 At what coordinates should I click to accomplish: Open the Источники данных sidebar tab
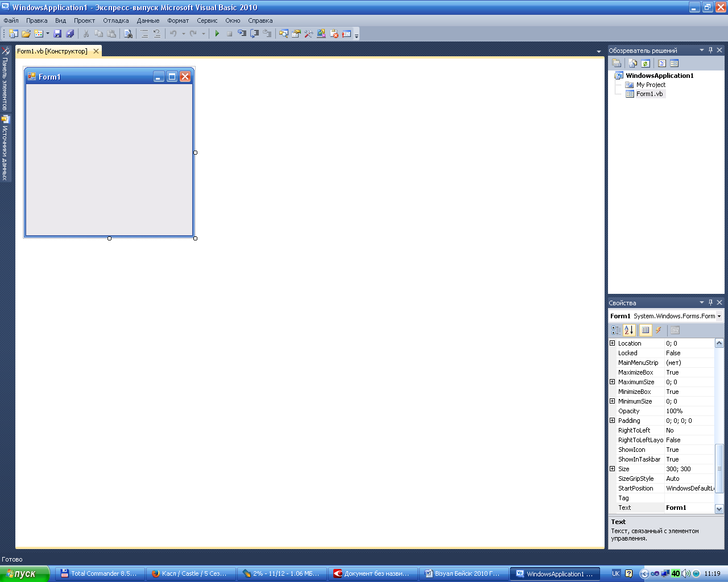click(x=5, y=148)
